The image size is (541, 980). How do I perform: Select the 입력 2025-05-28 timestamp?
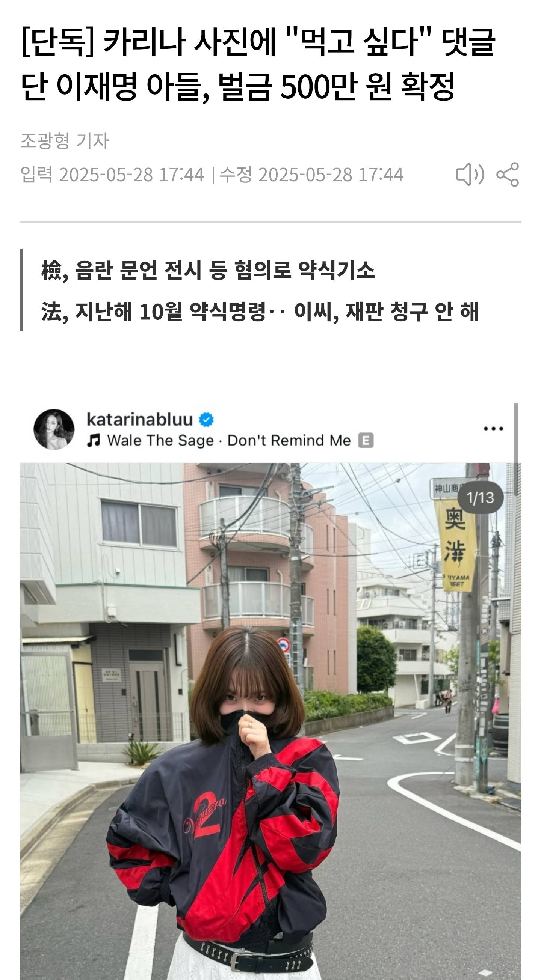pos(112,175)
